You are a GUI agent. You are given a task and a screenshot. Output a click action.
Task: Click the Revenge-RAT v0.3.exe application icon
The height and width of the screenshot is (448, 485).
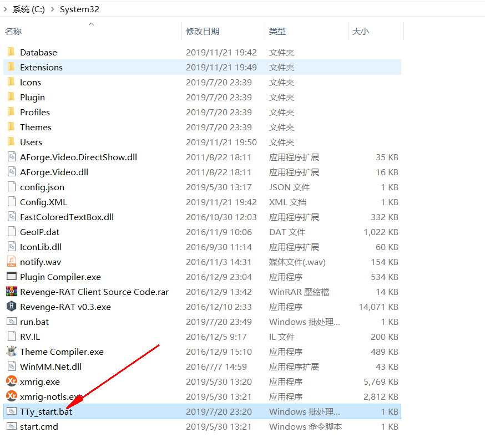11,307
